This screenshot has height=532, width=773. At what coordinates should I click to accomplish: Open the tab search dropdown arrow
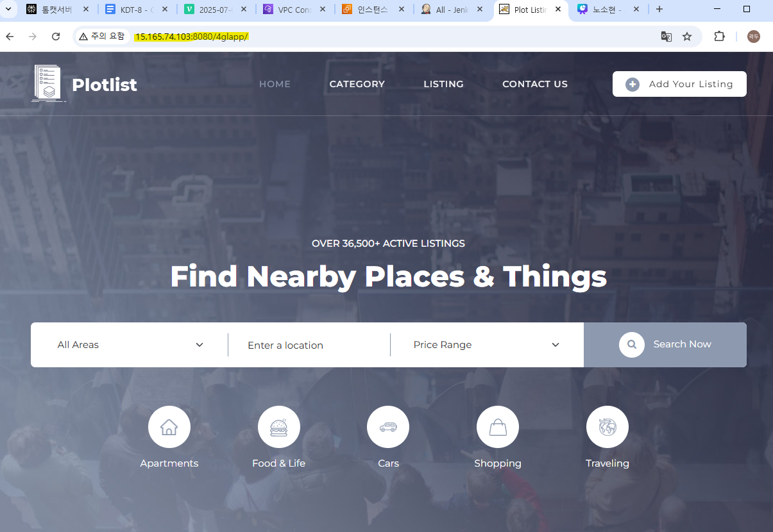pos(9,9)
